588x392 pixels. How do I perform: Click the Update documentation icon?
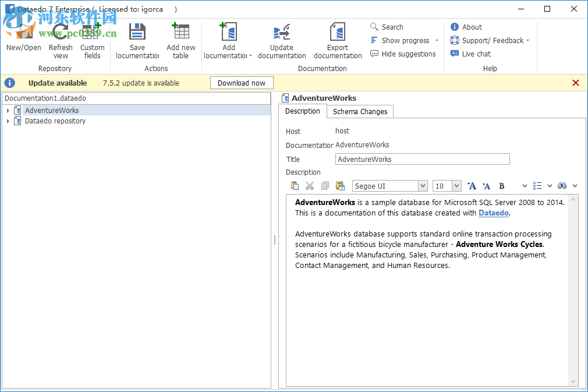tap(282, 32)
